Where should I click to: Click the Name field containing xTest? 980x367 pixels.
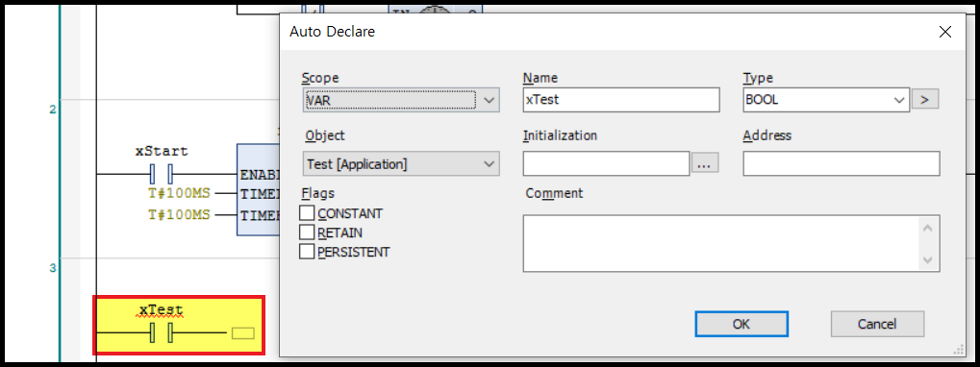621,100
